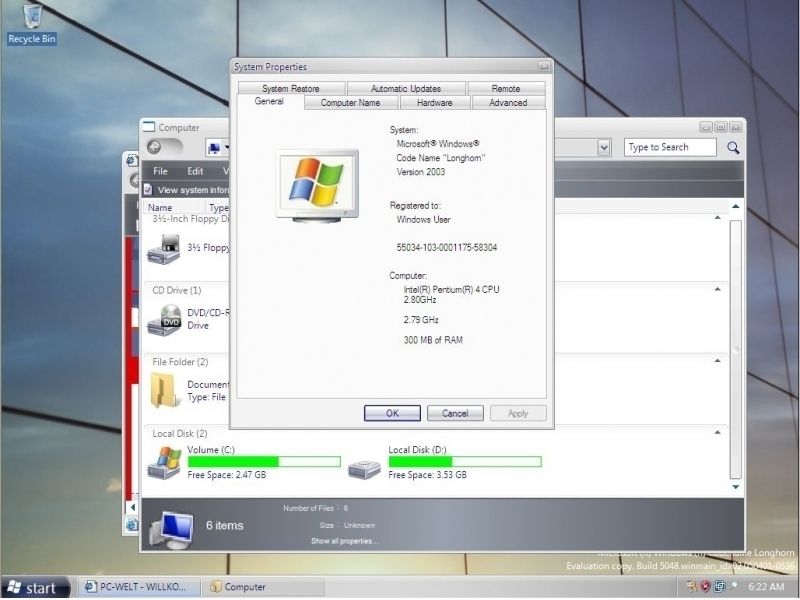Click the '300 MB of RAM' text

pos(433,340)
